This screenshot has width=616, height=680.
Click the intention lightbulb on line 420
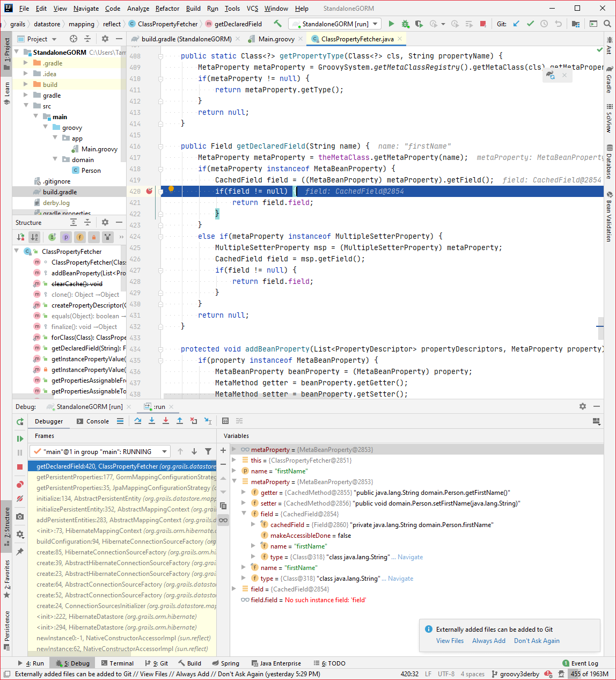[171, 189]
